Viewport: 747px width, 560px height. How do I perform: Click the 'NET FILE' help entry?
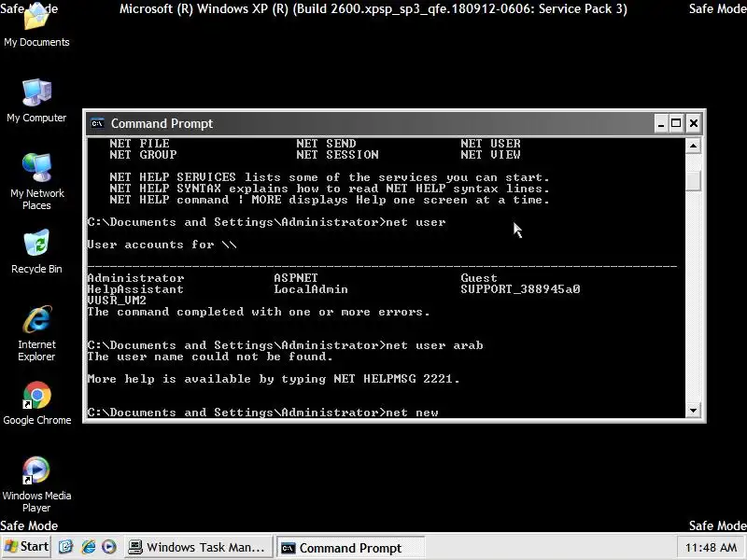coord(139,144)
